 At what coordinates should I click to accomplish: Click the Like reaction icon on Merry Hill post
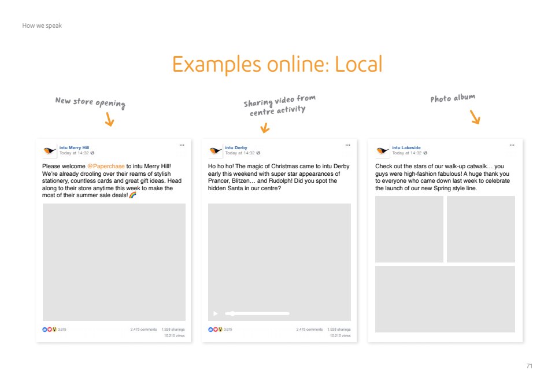pyautogui.click(x=45, y=330)
